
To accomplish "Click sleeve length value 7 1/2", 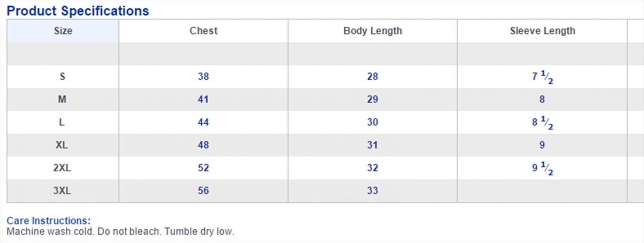I will pos(542,77).
